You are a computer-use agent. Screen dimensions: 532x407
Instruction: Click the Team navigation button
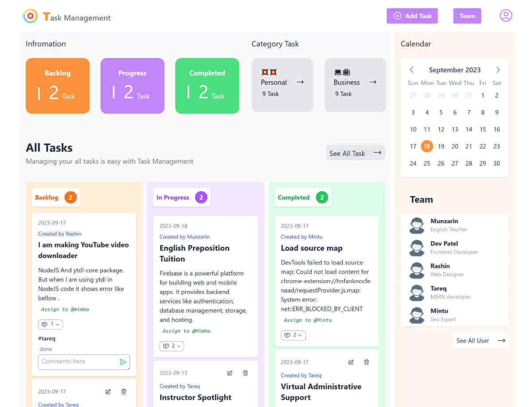point(467,16)
